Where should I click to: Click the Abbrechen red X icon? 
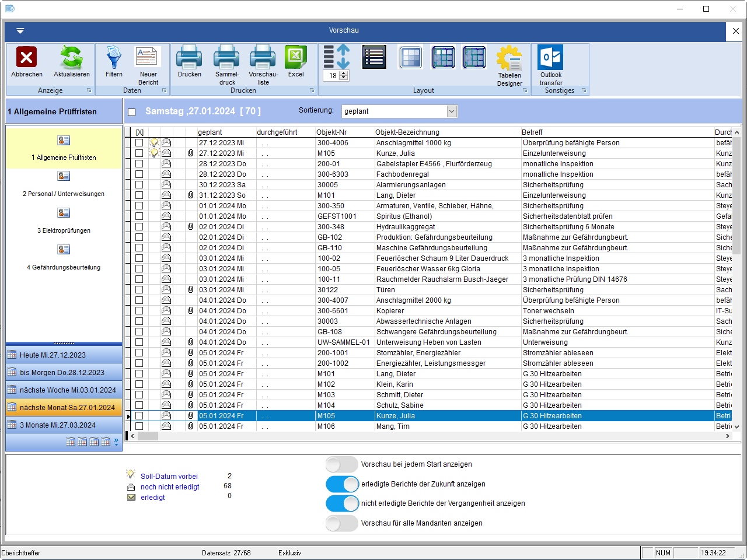pyautogui.click(x=26, y=58)
